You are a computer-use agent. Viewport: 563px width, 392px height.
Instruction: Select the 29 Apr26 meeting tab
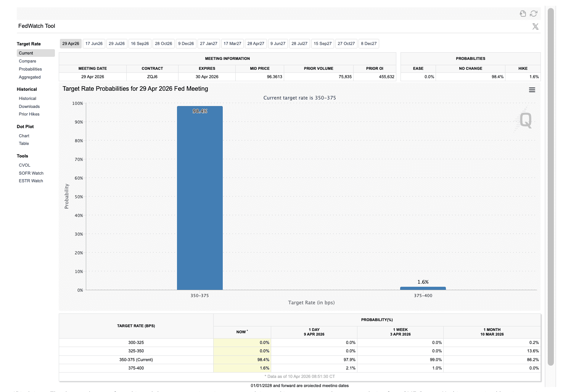click(71, 43)
